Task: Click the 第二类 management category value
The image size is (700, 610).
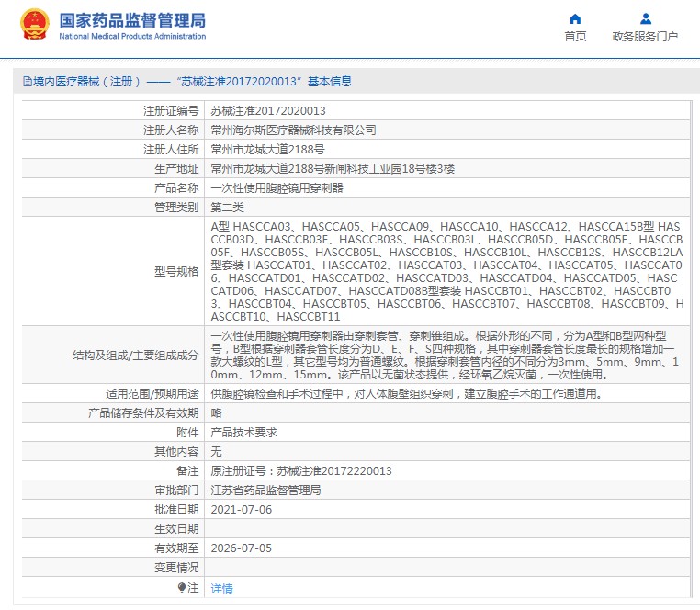Action: point(228,207)
